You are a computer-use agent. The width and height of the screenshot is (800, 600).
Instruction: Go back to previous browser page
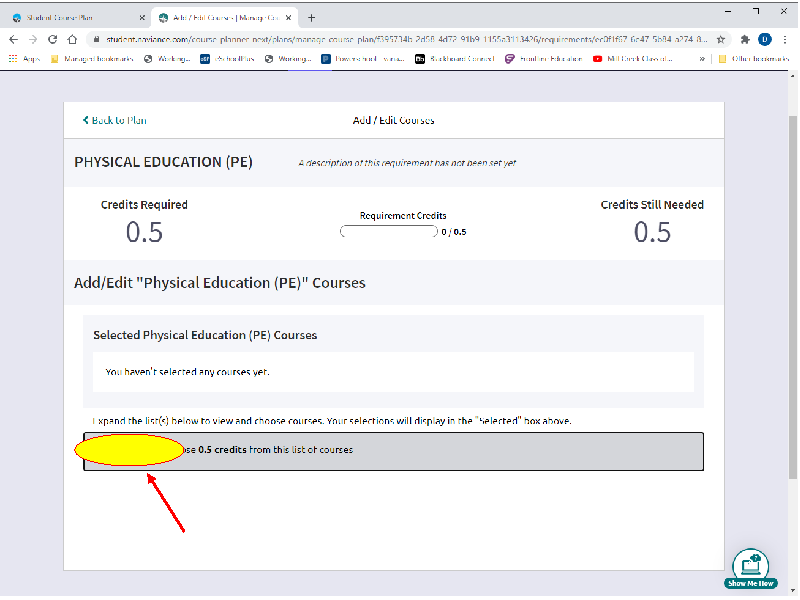pyautogui.click(x=14, y=39)
